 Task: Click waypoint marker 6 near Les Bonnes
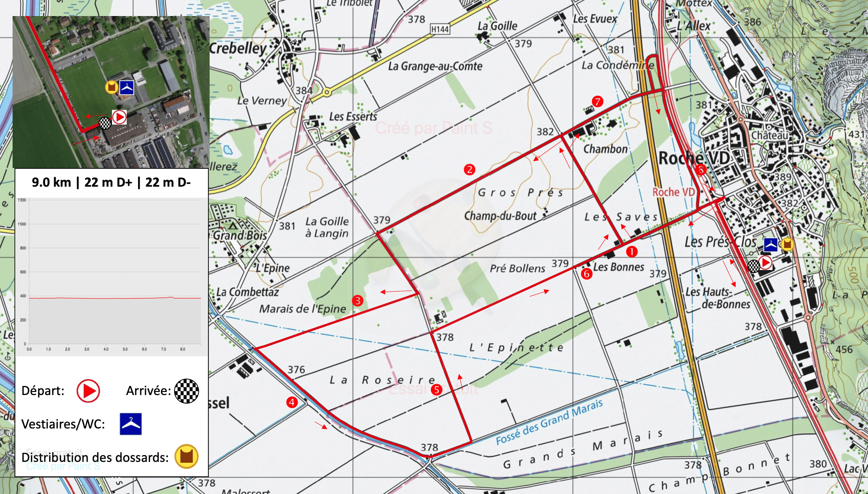[x=586, y=273]
